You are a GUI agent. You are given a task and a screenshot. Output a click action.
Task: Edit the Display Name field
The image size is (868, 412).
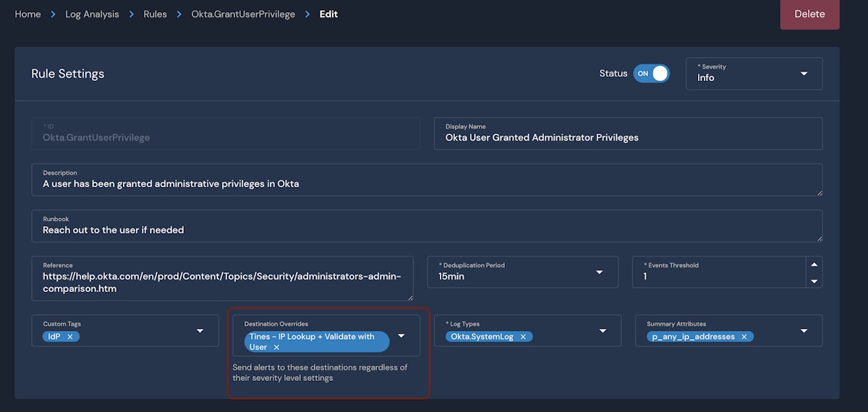(x=628, y=137)
